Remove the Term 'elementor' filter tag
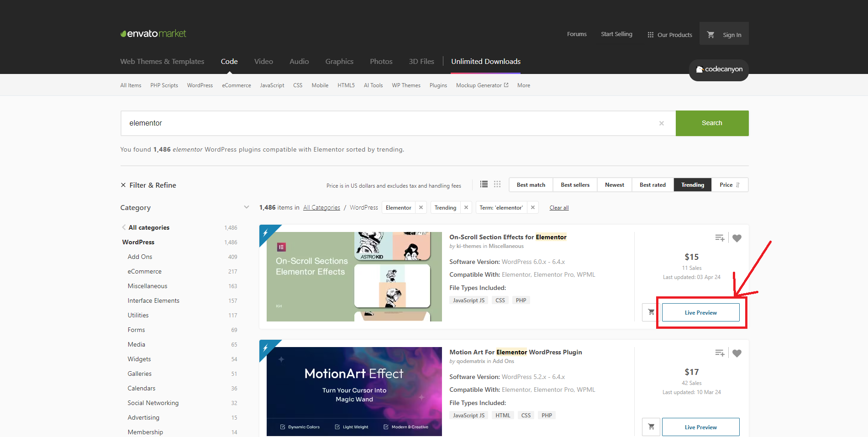This screenshot has height=437, width=868. tap(532, 207)
